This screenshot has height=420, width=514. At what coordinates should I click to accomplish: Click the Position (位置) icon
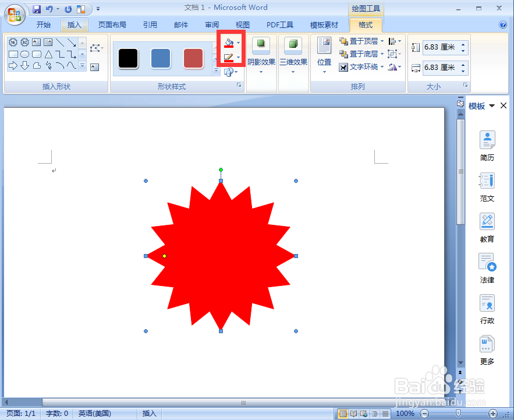324,45
